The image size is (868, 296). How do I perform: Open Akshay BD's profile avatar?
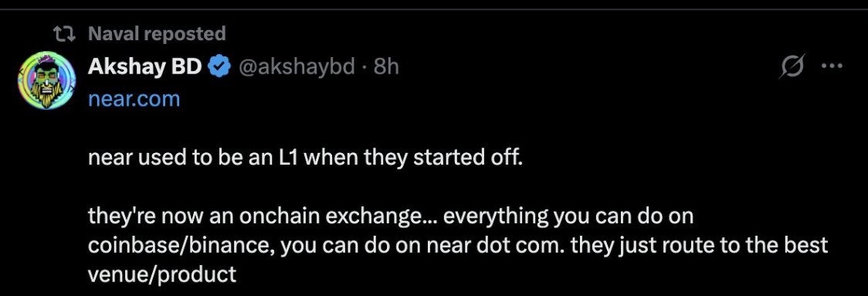(x=47, y=80)
